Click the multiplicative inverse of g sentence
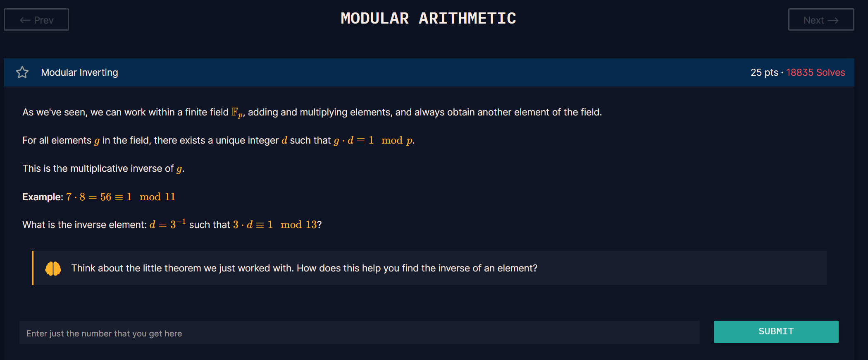This screenshot has height=360, width=868. (x=103, y=169)
